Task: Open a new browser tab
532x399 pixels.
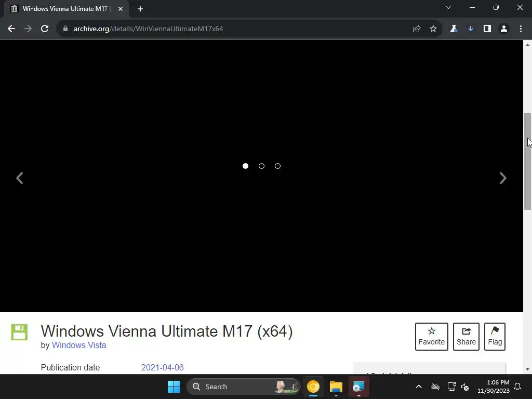Action: [140, 9]
